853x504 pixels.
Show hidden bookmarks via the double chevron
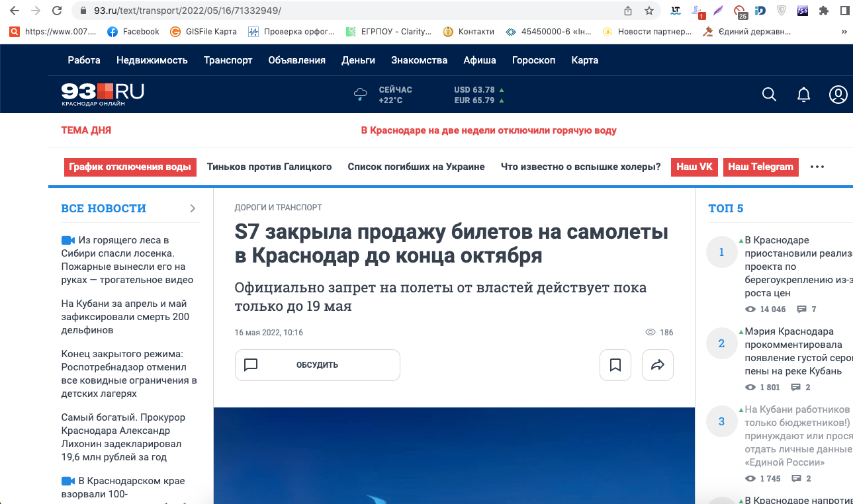(x=844, y=31)
